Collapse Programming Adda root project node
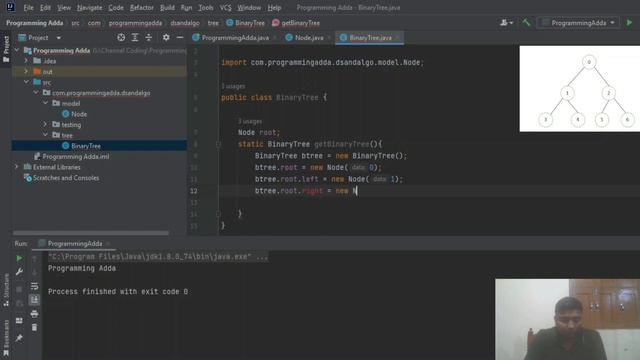Image resolution: width=640 pixels, height=360 pixels. pyautogui.click(x=17, y=50)
